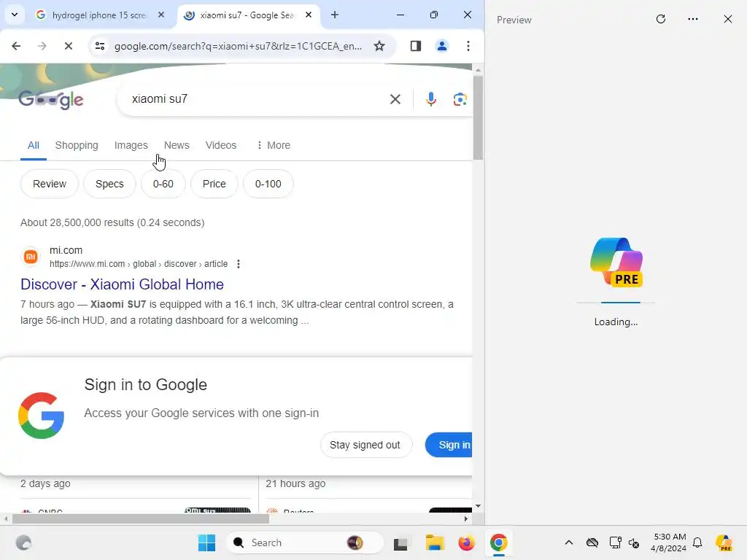
Task: Filter by 0-60 chip
Action: click(x=163, y=184)
